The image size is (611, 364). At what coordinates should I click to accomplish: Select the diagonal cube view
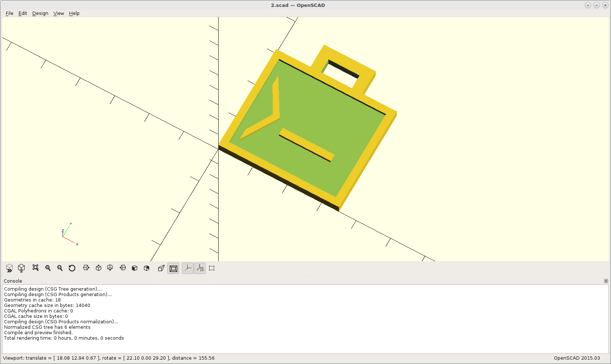click(147, 268)
